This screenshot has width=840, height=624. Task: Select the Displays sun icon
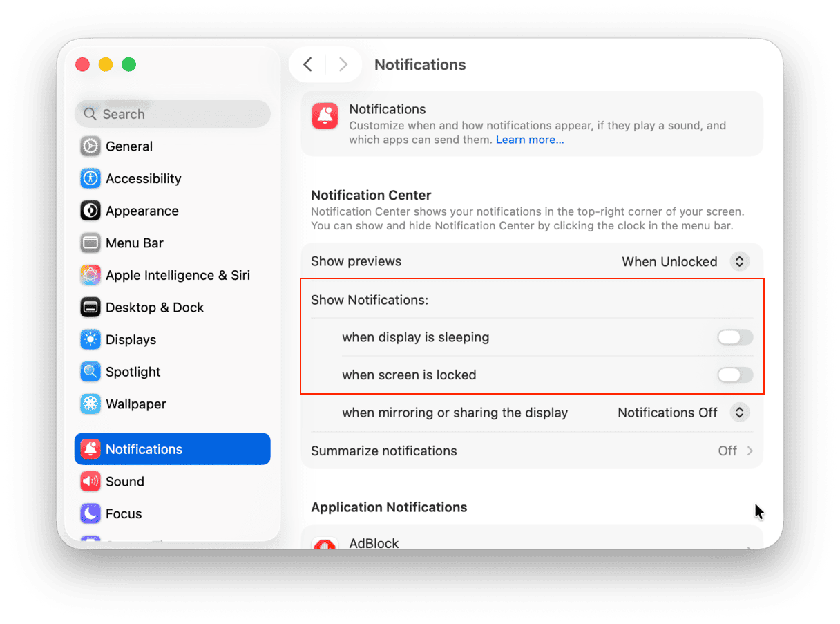click(x=90, y=339)
